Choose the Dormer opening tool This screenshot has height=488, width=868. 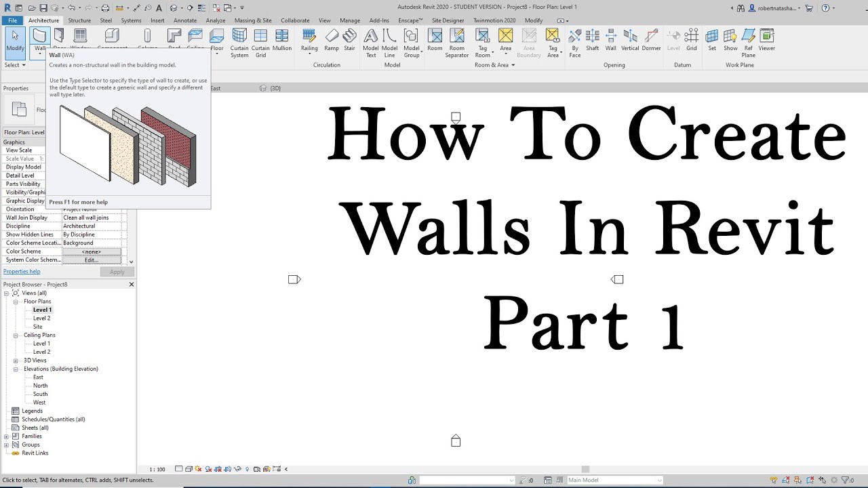[651, 41]
